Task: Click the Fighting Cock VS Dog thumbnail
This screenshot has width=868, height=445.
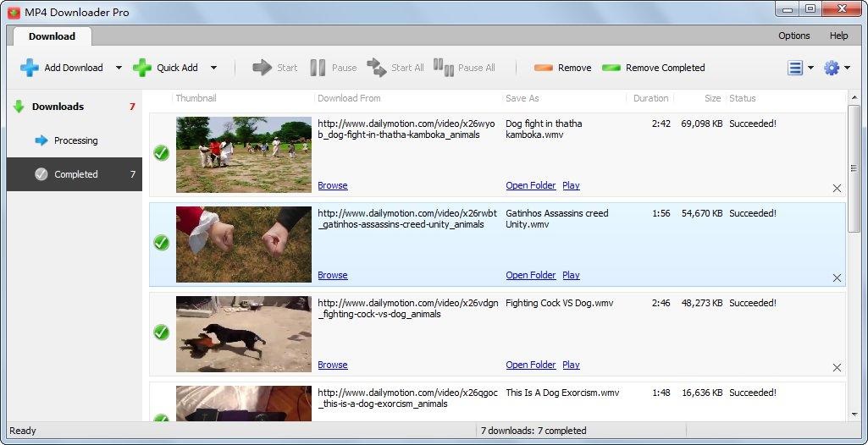Action: pyautogui.click(x=244, y=334)
